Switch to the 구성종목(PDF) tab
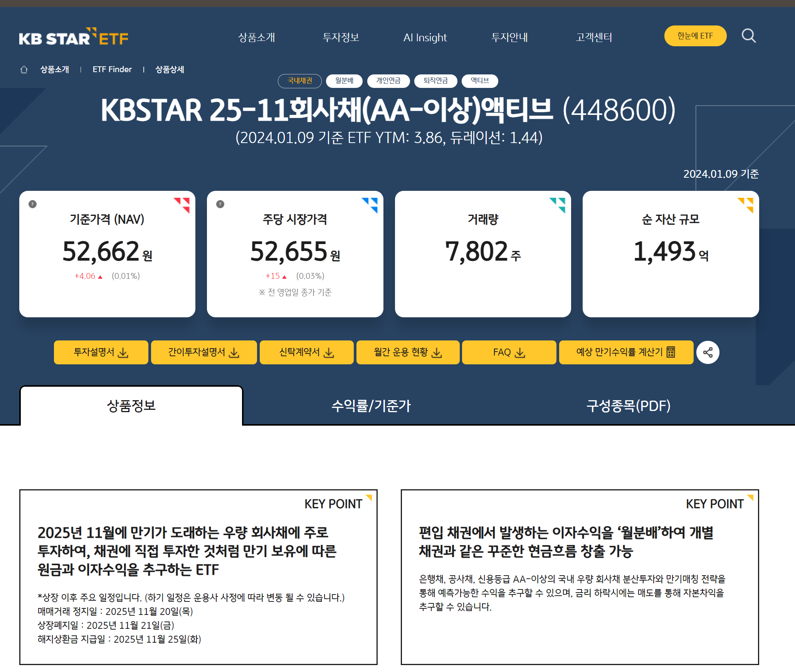The image size is (795, 672). click(628, 406)
